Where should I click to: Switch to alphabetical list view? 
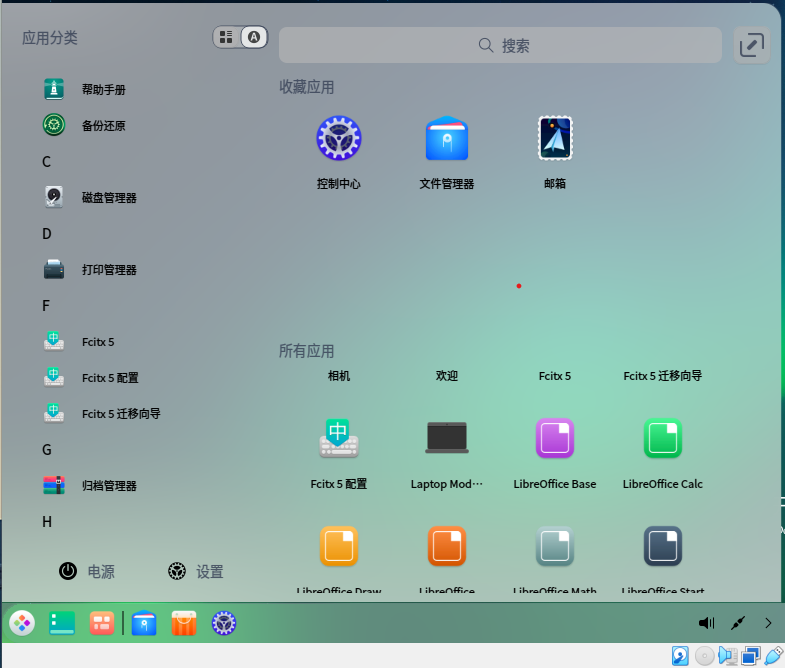pos(254,37)
